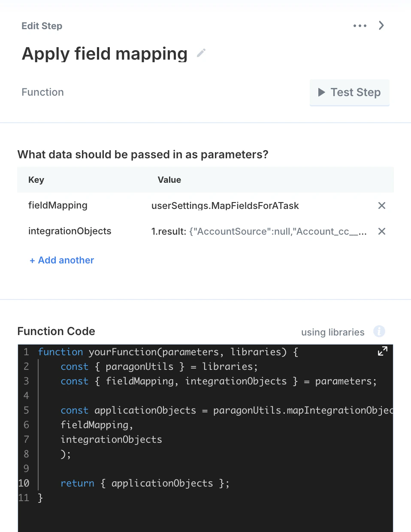This screenshot has height=532, width=411.
Task: Open the three-dot options menu
Action: (x=360, y=25)
